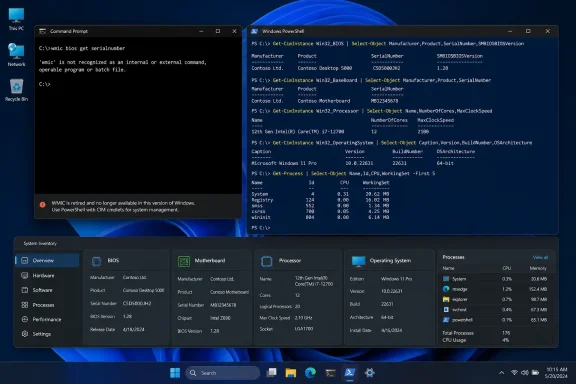Viewport: 576px width, 384px height.
Task: Click the Processor card icon
Action: 266,261
